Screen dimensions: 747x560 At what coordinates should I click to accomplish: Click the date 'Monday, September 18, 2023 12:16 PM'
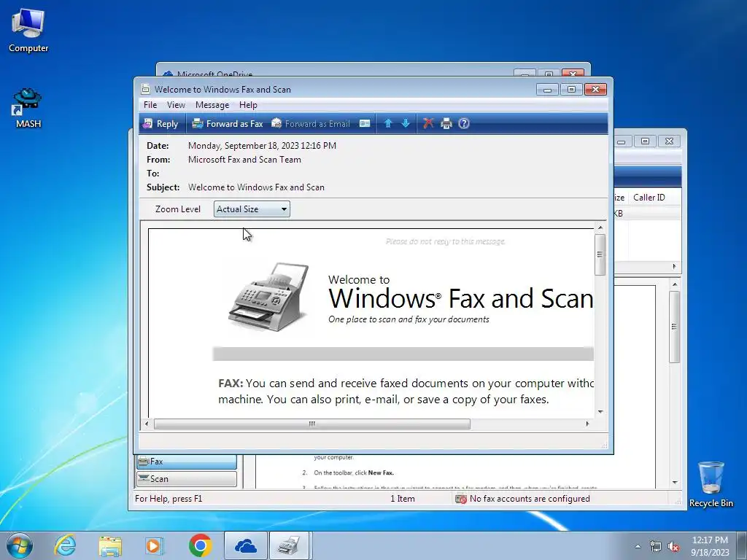262,146
